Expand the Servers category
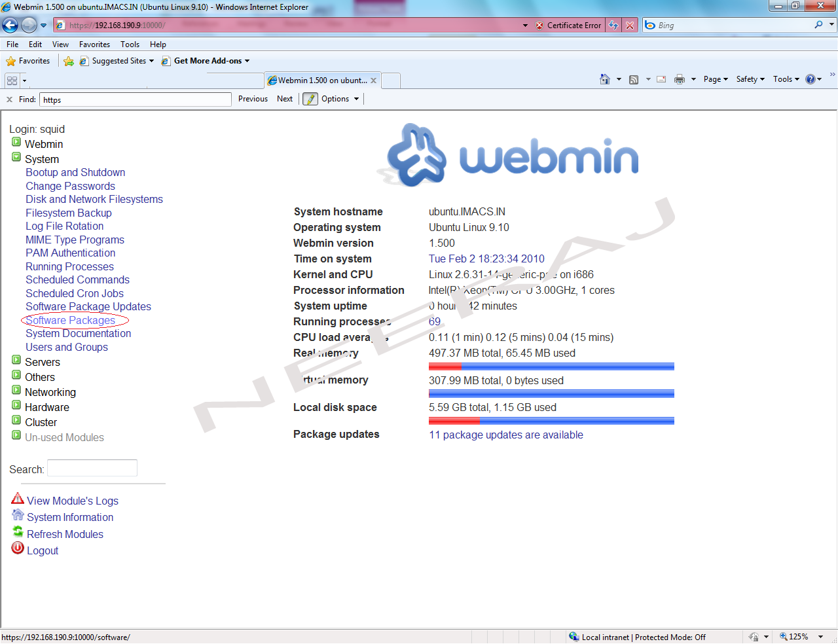 point(16,360)
